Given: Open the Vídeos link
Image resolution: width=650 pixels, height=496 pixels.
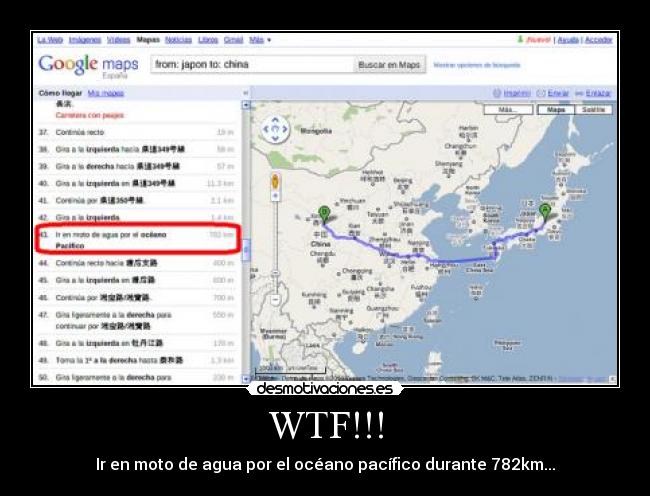Looking at the screenshot, I should (119, 40).
